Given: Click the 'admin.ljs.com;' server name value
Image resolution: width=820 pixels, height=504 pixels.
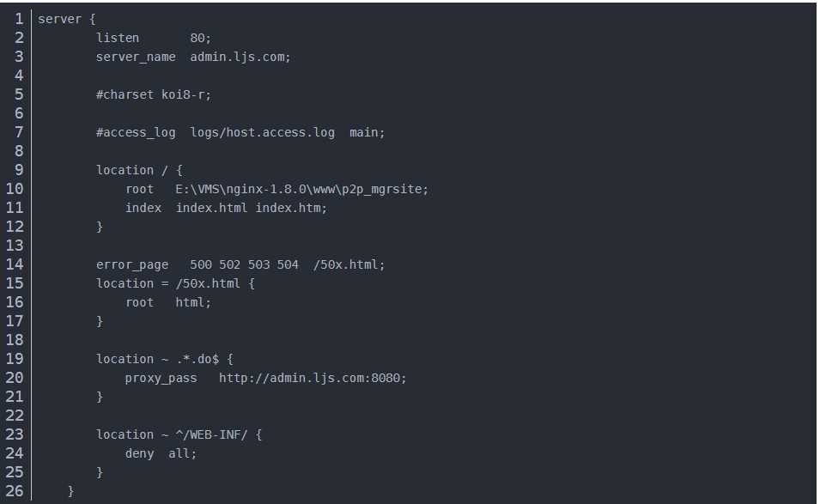Looking at the screenshot, I should pos(240,57).
